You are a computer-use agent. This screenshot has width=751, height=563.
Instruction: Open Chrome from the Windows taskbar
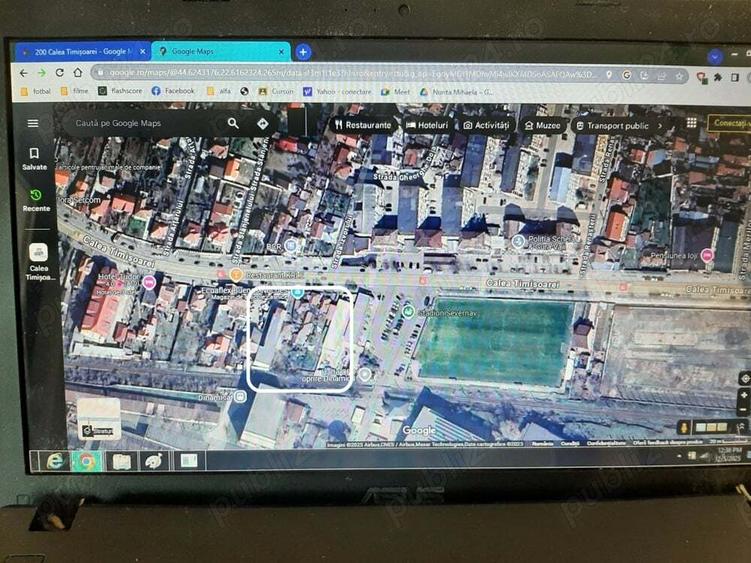point(88,461)
